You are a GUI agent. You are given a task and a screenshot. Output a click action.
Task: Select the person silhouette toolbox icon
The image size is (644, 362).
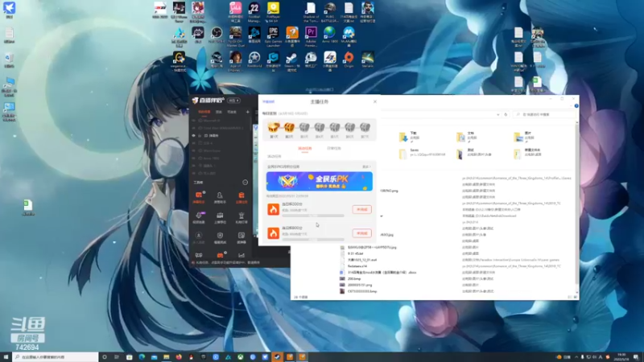pos(220,197)
